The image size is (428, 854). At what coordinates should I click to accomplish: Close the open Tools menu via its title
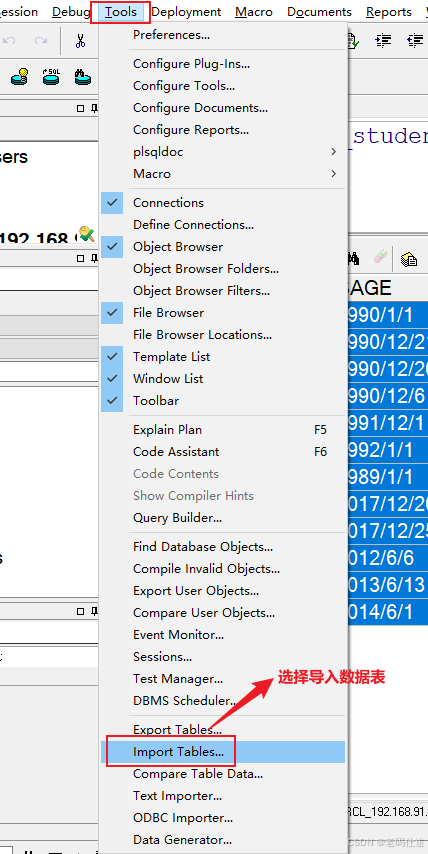click(121, 11)
